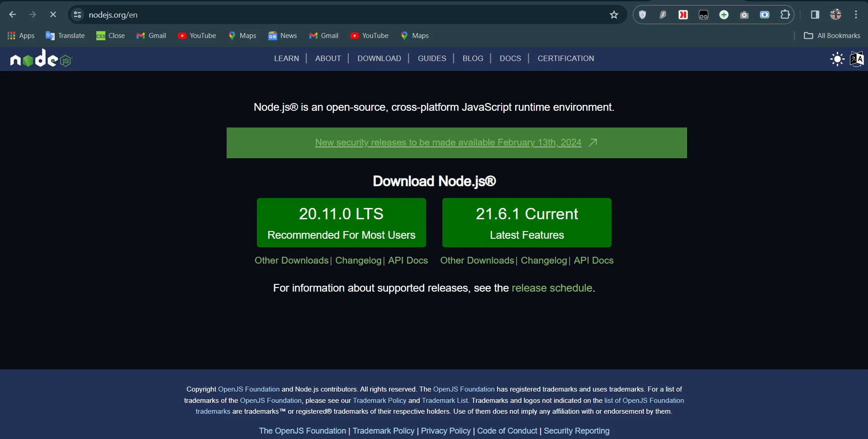Open the Trademark List footer link
Screen dimensions: 868x439
click(445, 401)
